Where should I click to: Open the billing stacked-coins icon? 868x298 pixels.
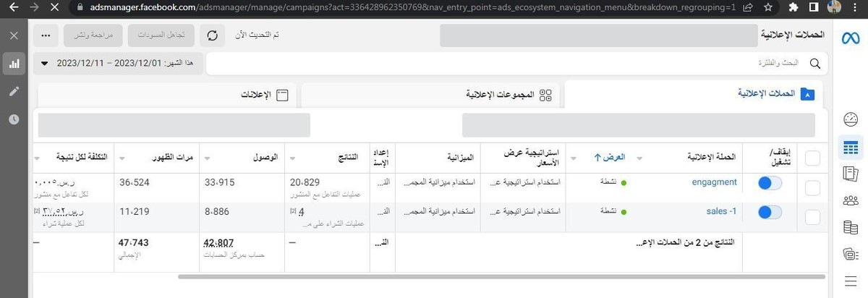click(851, 227)
